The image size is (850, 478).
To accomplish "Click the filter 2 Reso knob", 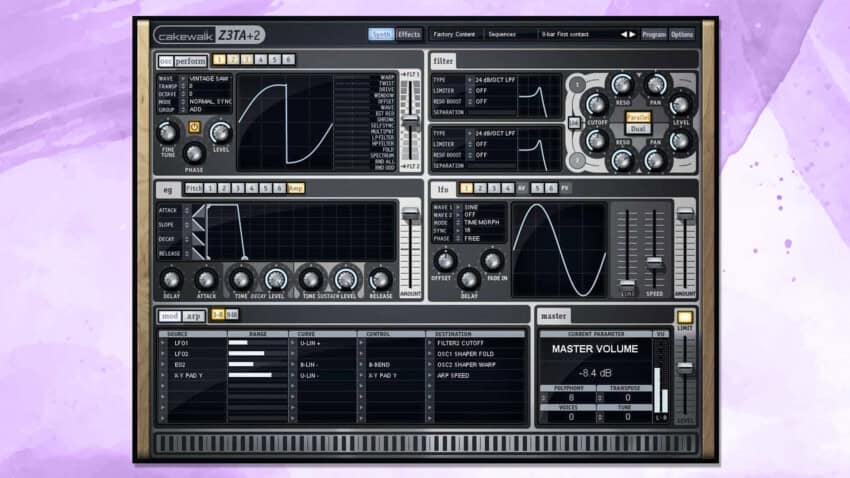I will 622,160.
